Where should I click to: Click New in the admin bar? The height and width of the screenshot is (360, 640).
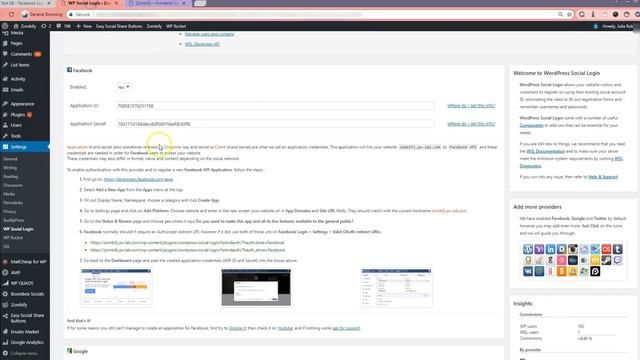(x=84, y=26)
